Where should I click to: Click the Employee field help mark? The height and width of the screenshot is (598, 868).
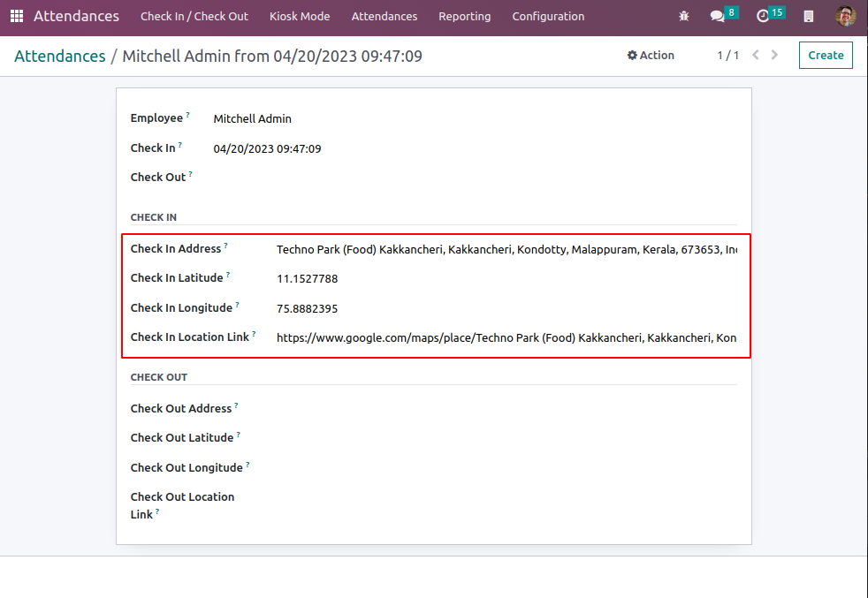coord(187,115)
